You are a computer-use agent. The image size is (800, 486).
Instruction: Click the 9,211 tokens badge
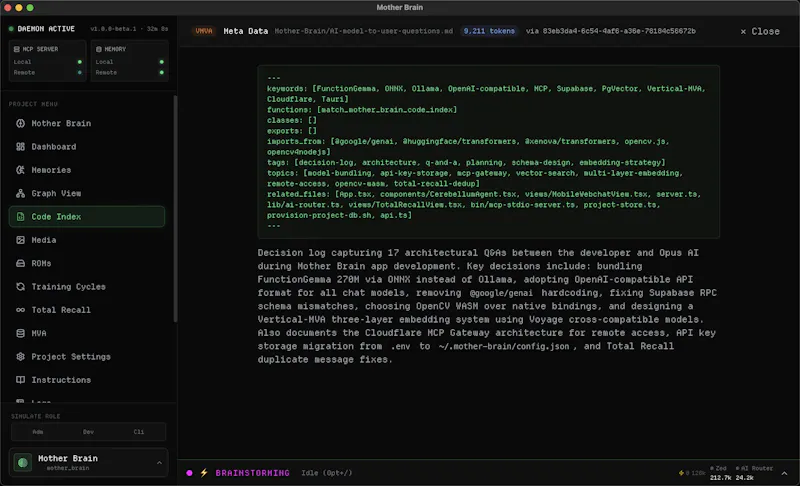[x=489, y=31]
